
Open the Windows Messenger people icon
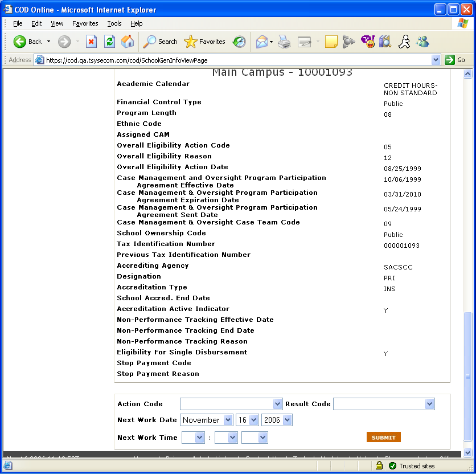[422, 42]
